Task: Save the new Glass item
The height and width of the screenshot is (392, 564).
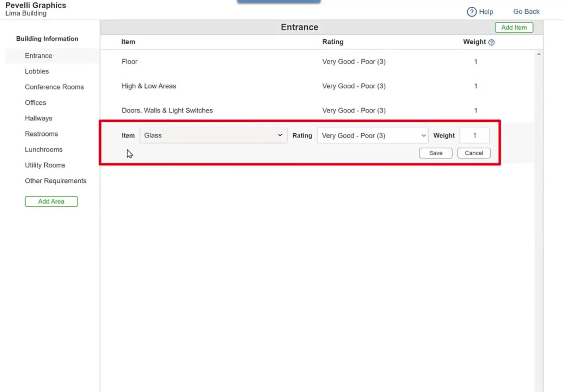Action: tap(436, 153)
